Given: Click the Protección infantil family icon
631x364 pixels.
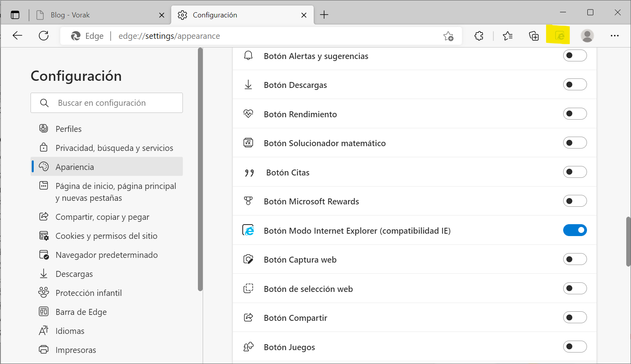Looking at the screenshot, I should (44, 292).
